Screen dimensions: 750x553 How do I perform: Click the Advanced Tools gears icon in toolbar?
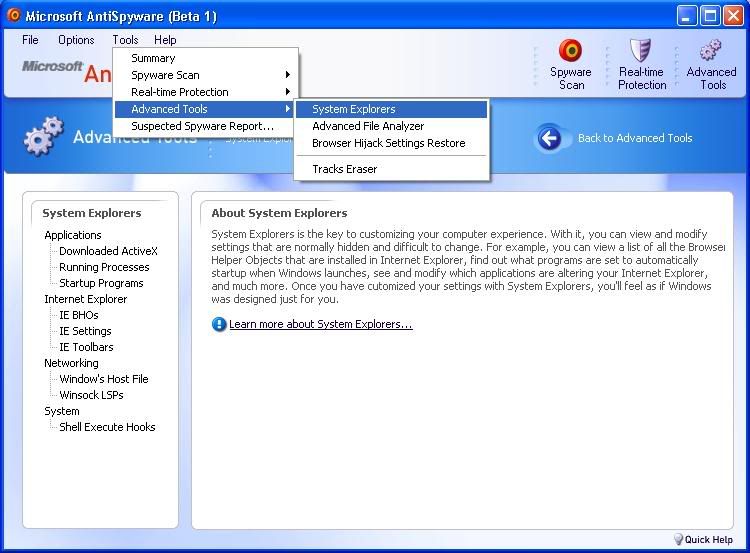click(x=710, y=50)
